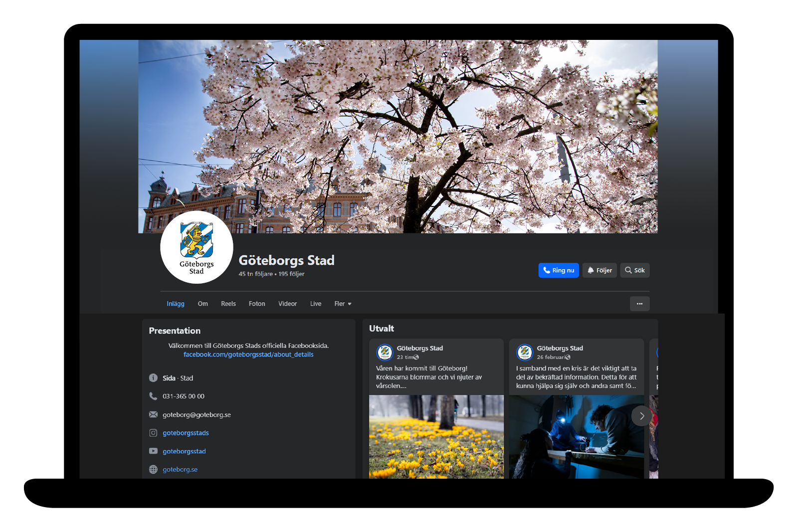This screenshot has width=798, height=532.
Task: Click the goteborgsstads Instagram link
Action: click(x=186, y=433)
